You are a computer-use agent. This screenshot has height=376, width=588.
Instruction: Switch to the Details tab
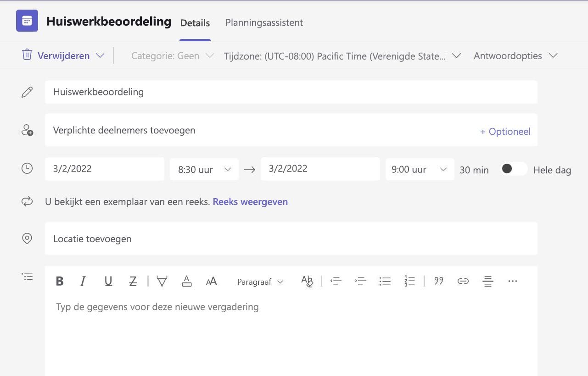195,23
